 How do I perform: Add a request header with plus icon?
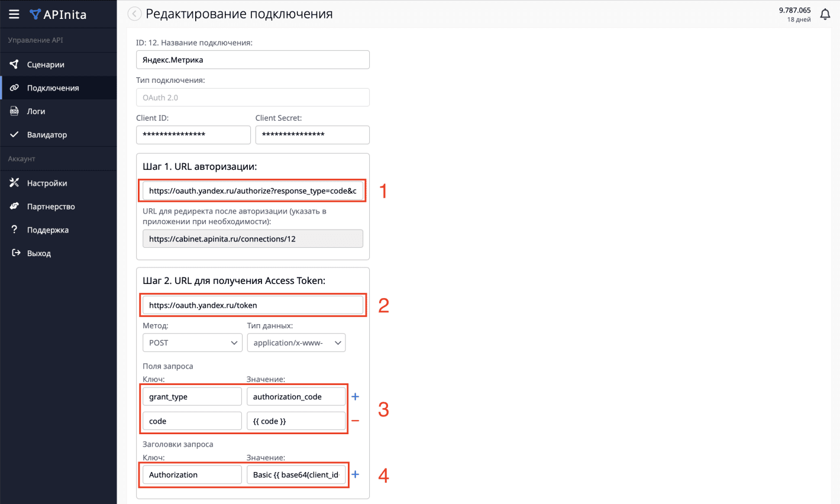(355, 474)
